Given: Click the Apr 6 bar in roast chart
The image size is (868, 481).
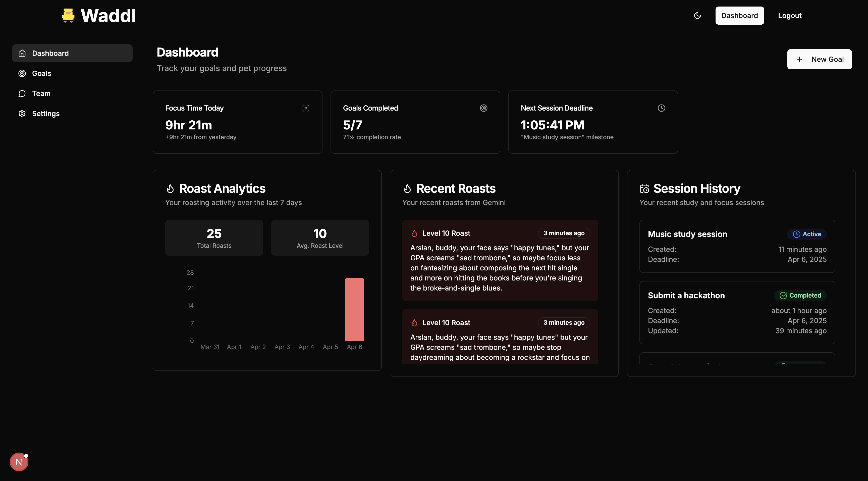Looking at the screenshot, I should point(354,309).
